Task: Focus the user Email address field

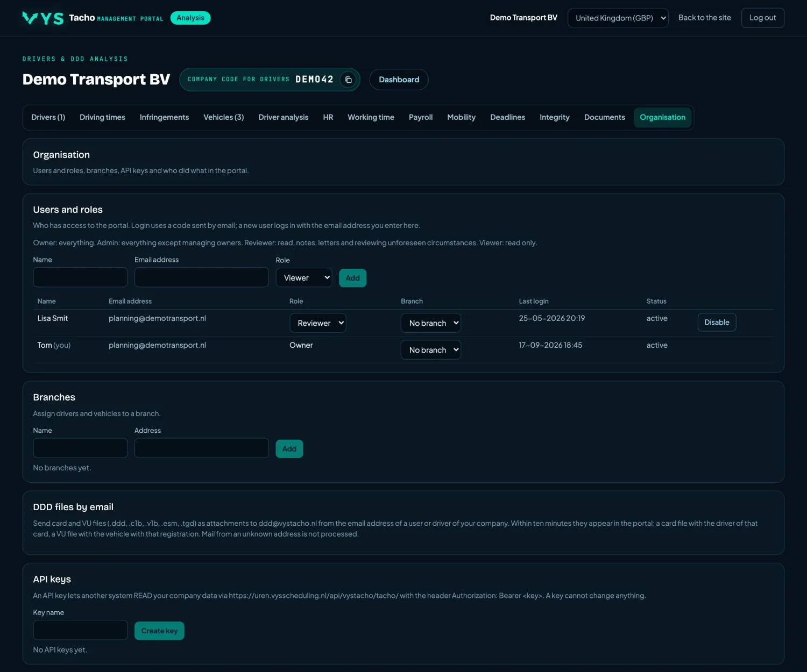Action: (202, 277)
